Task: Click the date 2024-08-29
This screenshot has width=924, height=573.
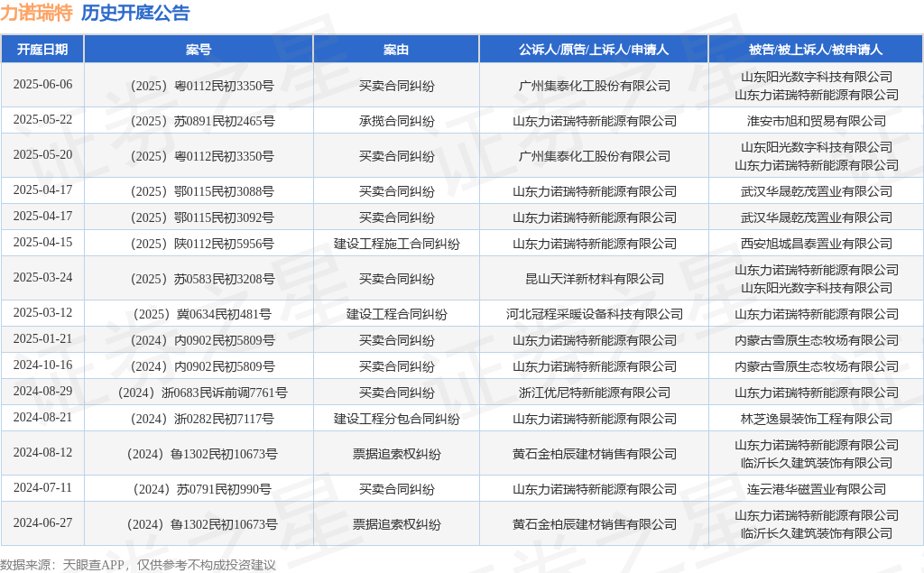Action: [42, 391]
